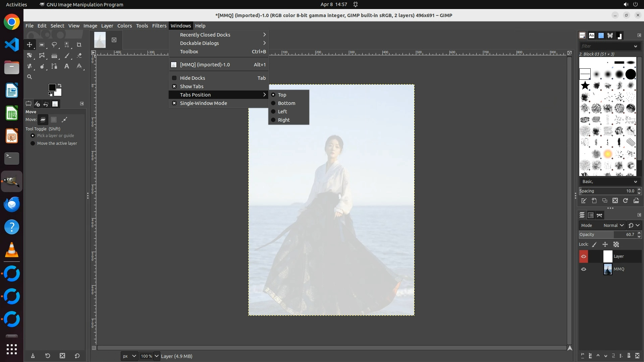Viewport: 644px width, 362px height.
Task: Choose Bottom tabs position radio option
Action: (286, 103)
